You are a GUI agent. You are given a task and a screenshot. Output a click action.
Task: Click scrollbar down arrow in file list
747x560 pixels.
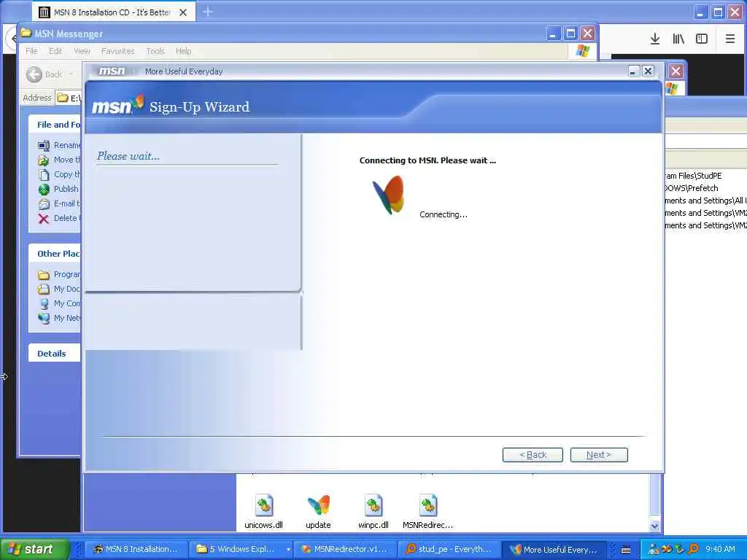click(x=654, y=526)
